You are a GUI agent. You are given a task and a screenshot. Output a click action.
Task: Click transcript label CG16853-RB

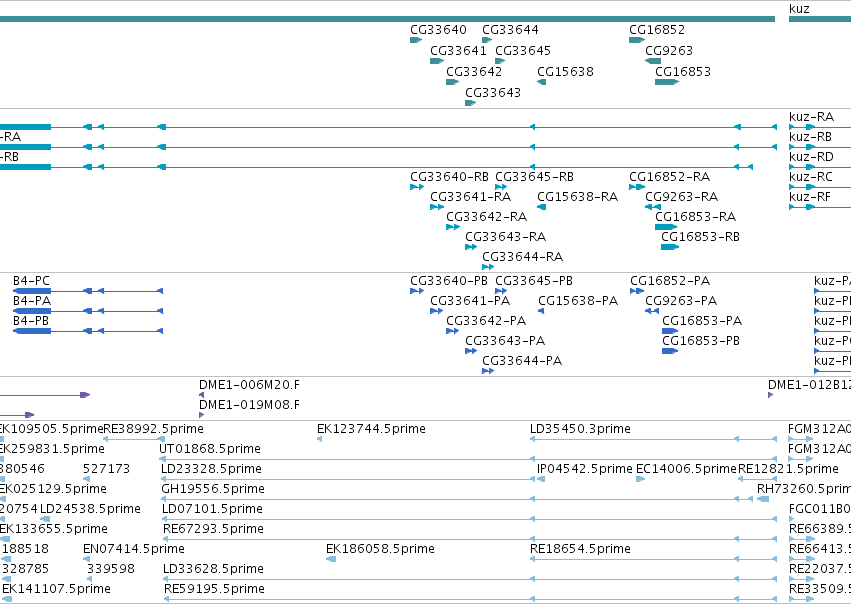tap(700, 237)
